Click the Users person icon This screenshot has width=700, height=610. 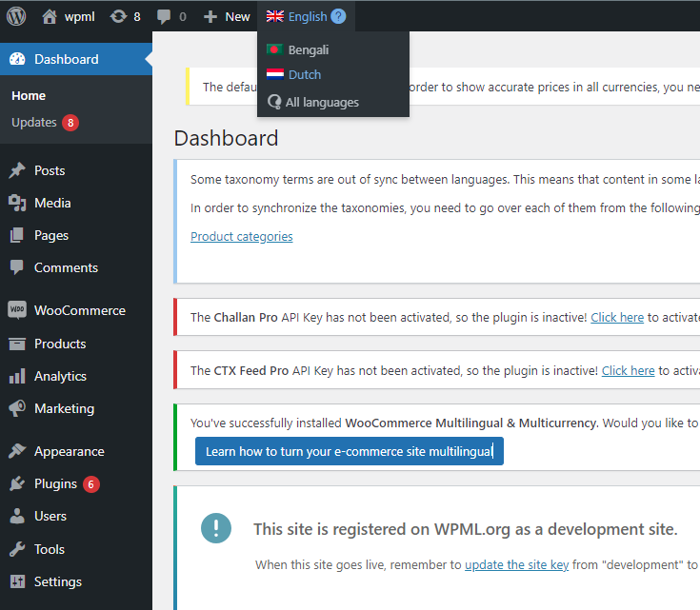tap(17, 516)
